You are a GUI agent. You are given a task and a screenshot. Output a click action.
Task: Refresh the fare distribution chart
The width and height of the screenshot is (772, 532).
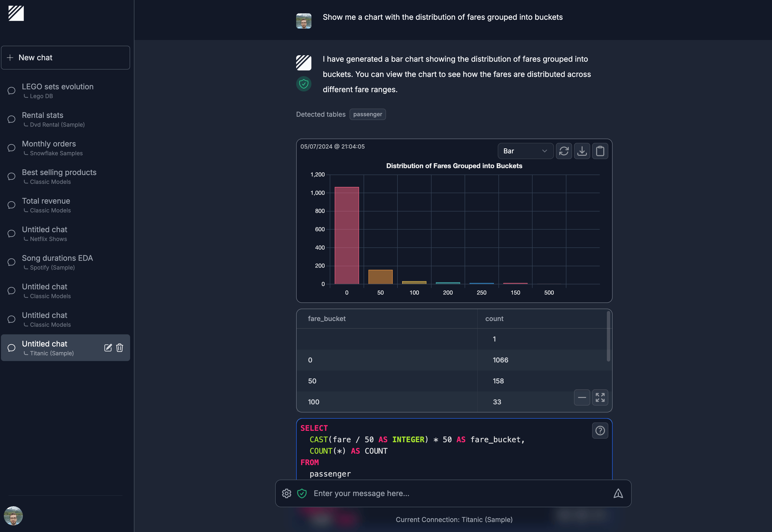coord(564,151)
